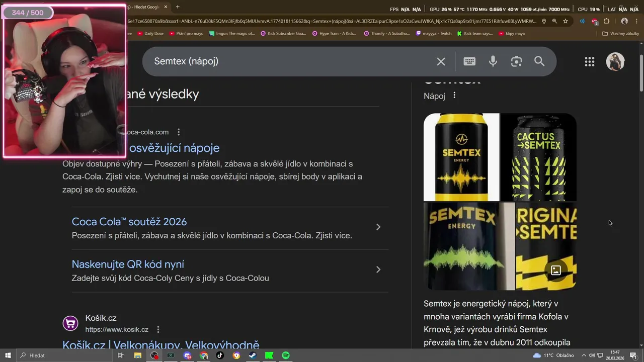Viewport: 644px width, 362px height.
Task: Open the Coca Cola soutěž 2026 sitelink
Action: click(x=129, y=222)
